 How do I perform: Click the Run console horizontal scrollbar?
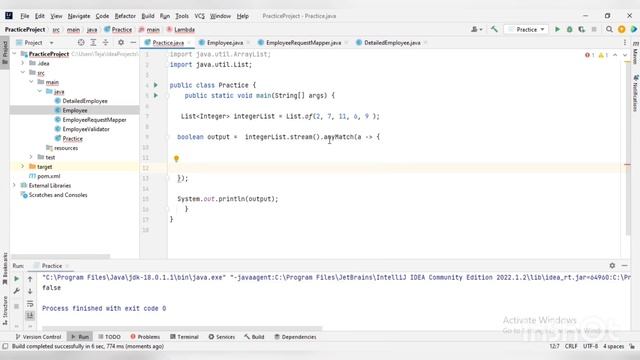[182, 328]
